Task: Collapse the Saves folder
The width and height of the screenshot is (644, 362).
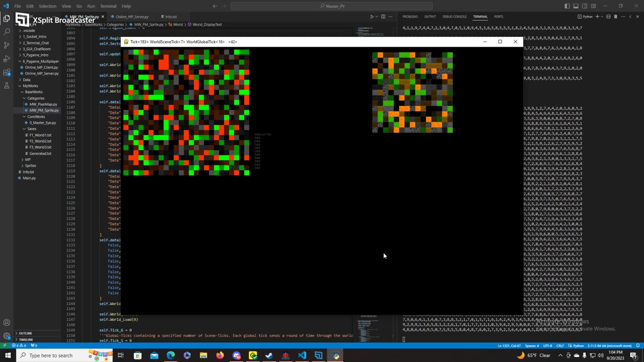Action: pyautogui.click(x=32, y=129)
